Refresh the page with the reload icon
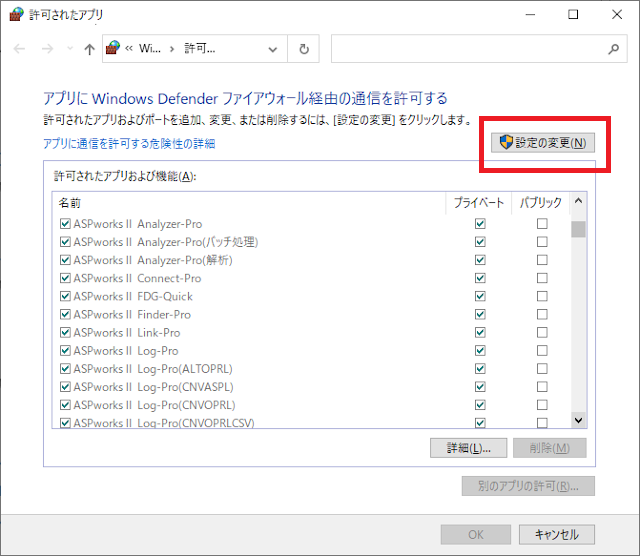The height and width of the screenshot is (556, 640). coord(304,49)
